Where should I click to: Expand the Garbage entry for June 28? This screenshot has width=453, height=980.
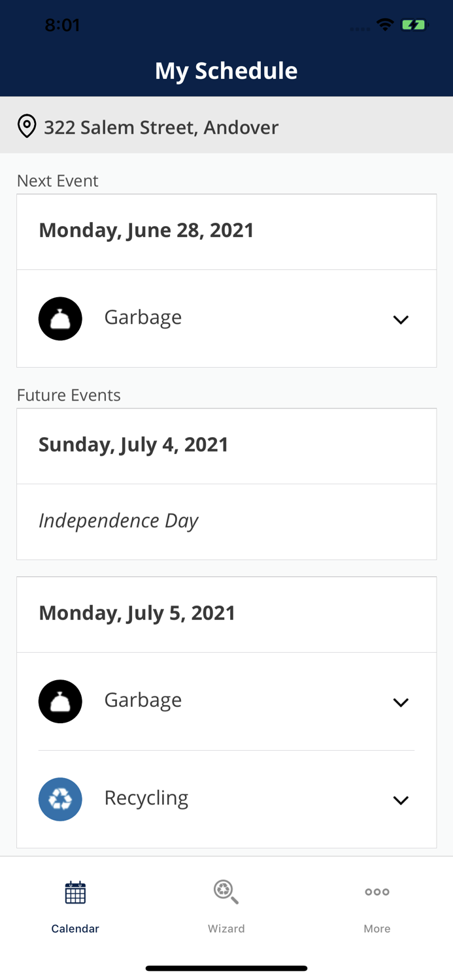tap(401, 319)
